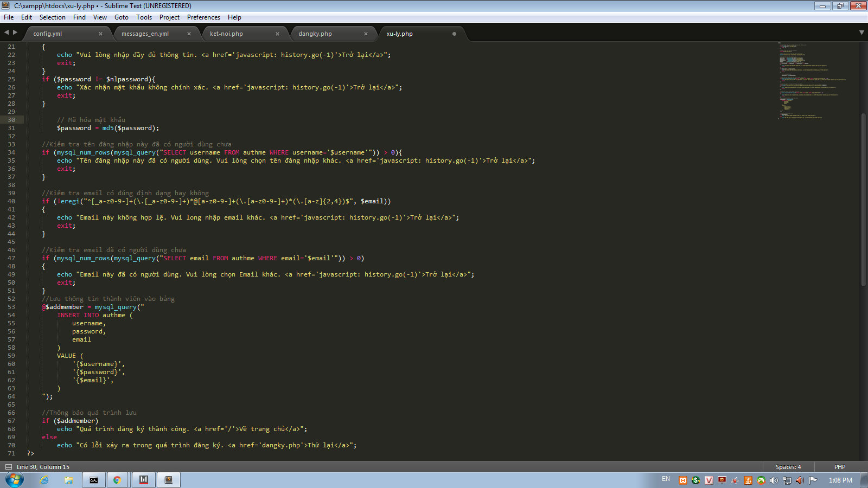Close the config.yml tab
This screenshot has height=488, width=868.
point(100,34)
